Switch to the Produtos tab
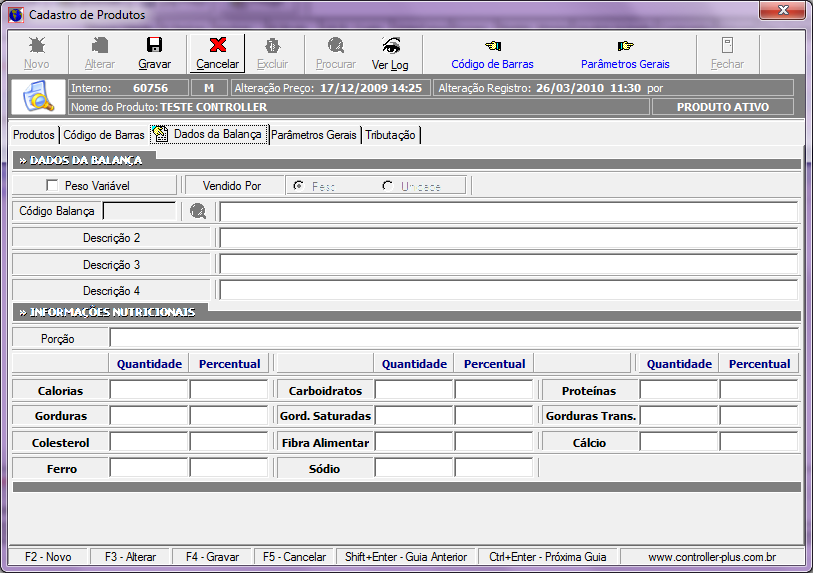The width and height of the screenshot is (813, 573). pyautogui.click(x=34, y=135)
